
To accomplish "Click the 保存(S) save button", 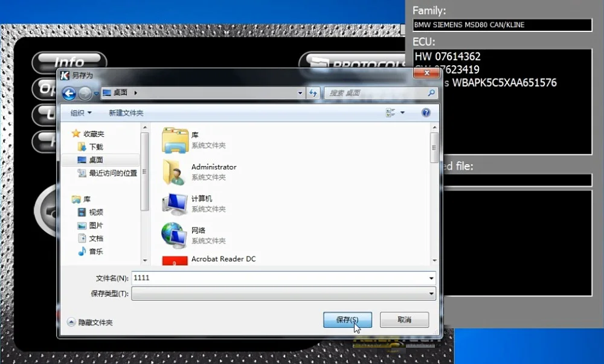I will pos(347,320).
